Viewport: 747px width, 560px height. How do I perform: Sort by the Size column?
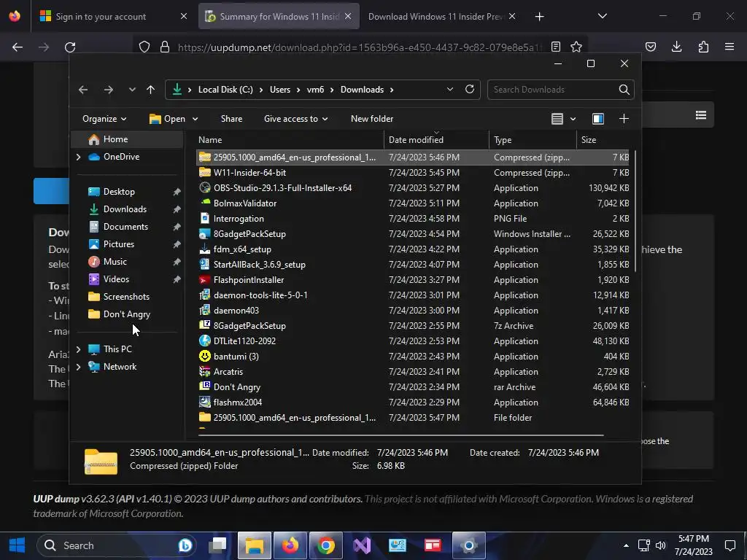coord(603,139)
